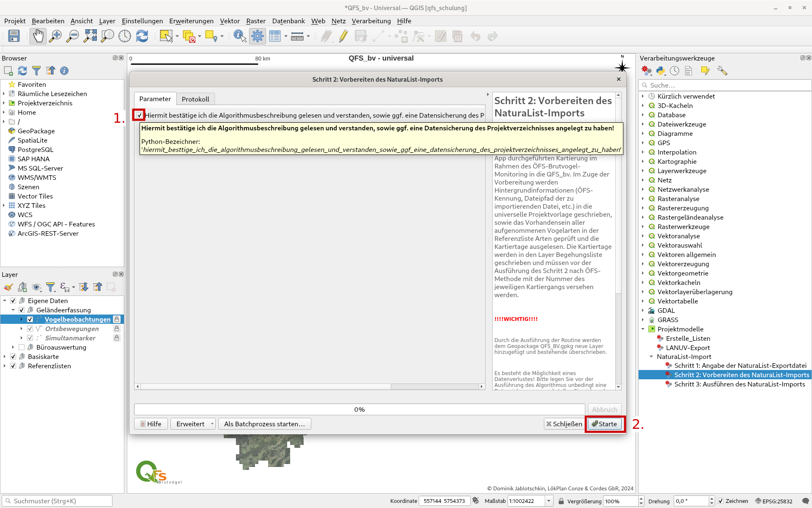The width and height of the screenshot is (812, 508).
Task: Toggle Ortsbewegungen layer visibility checkbox
Action: 30,329
